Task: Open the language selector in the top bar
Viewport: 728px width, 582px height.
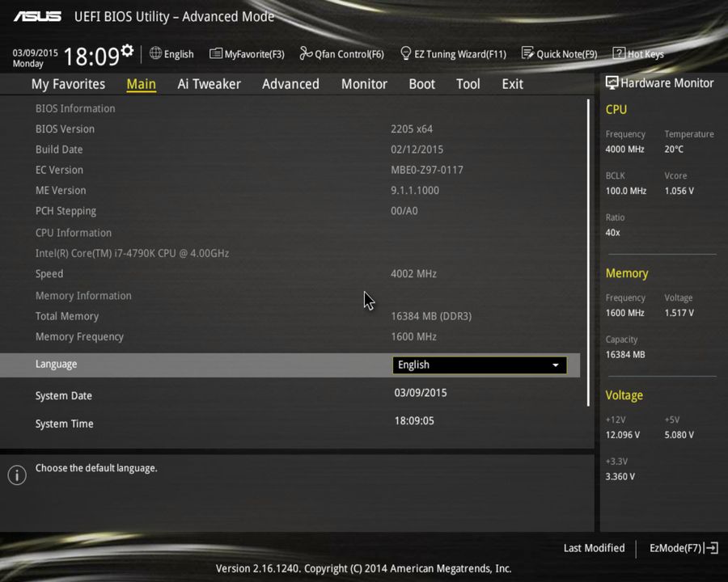Action: (171, 53)
